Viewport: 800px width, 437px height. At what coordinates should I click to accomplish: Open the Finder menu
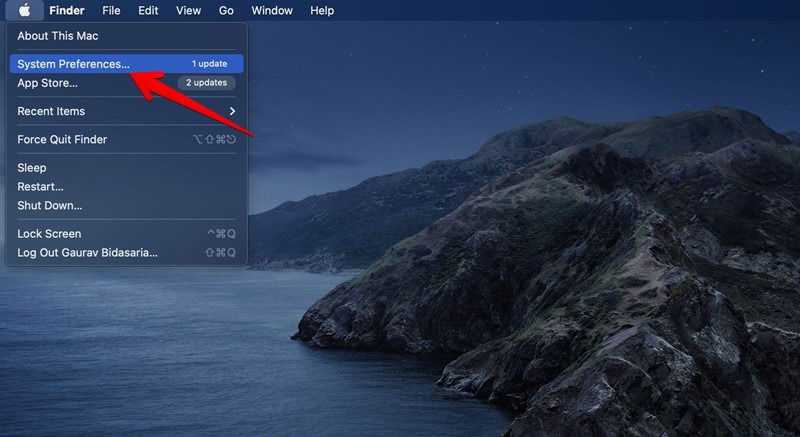tap(67, 10)
